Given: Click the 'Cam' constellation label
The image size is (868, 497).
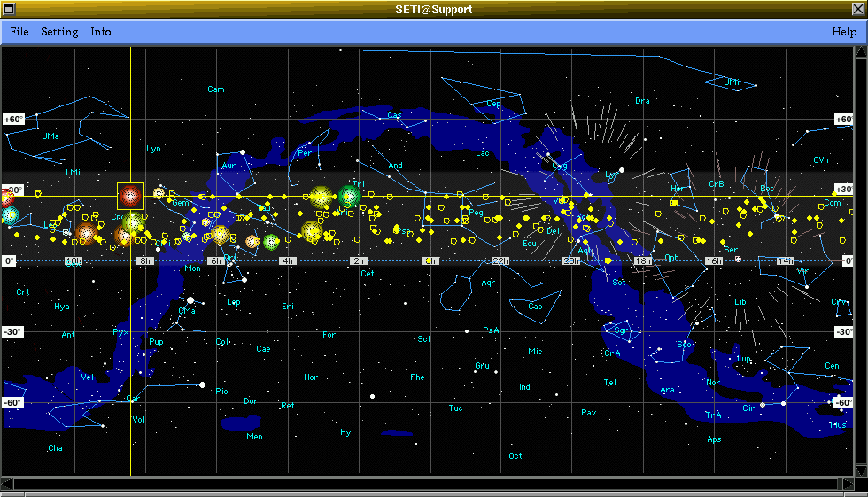Looking at the screenshot, I should [x=216, y=89].
